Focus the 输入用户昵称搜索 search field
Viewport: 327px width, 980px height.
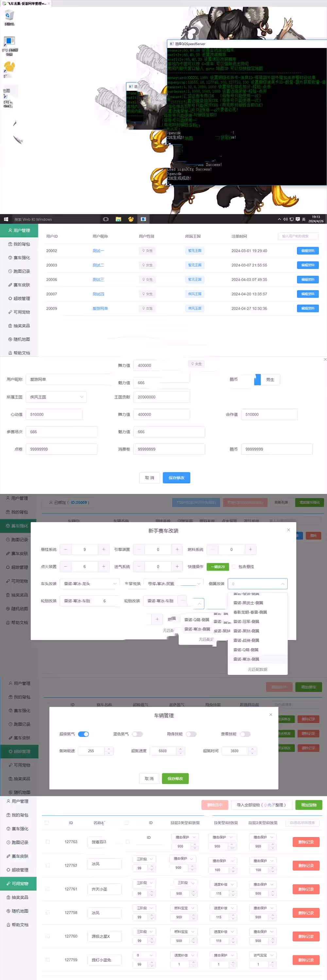click(x=298, y=236)
